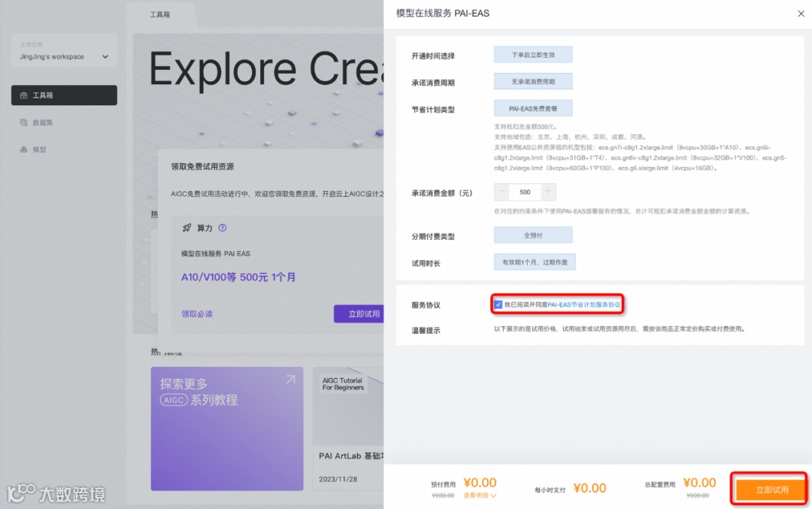
Task: Open PAI-EAS节省计划服务协议 link
Action: click(583, 305)
